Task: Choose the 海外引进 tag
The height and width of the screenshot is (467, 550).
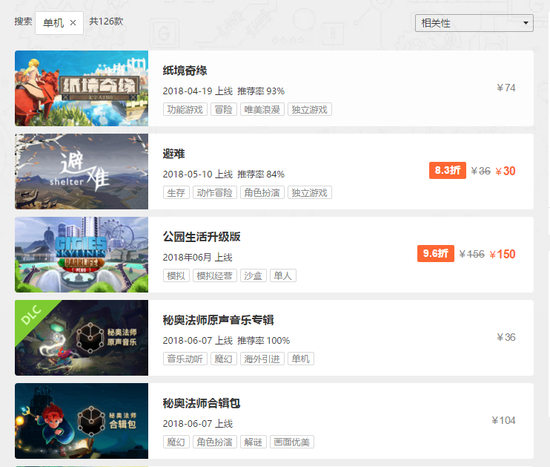Action: [262, 359]
